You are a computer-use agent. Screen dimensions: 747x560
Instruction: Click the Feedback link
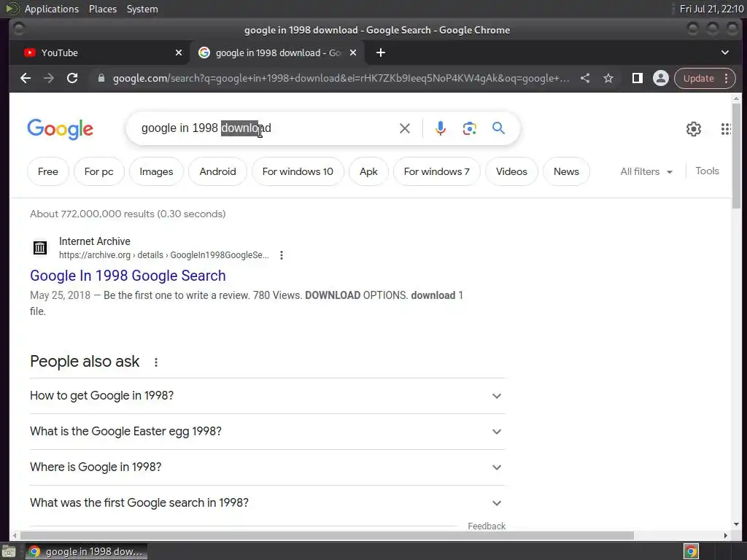click(x=487, y=526)
